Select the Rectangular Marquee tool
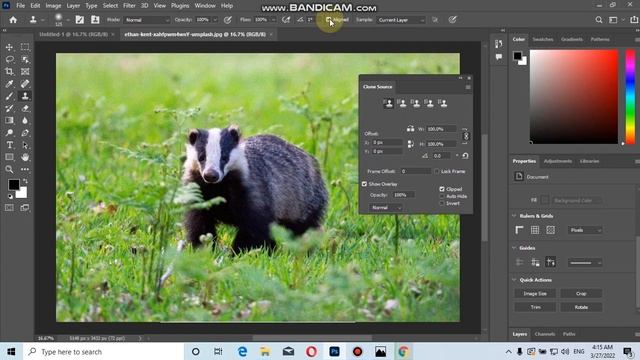The image size is (640, 360). point(25,47)
